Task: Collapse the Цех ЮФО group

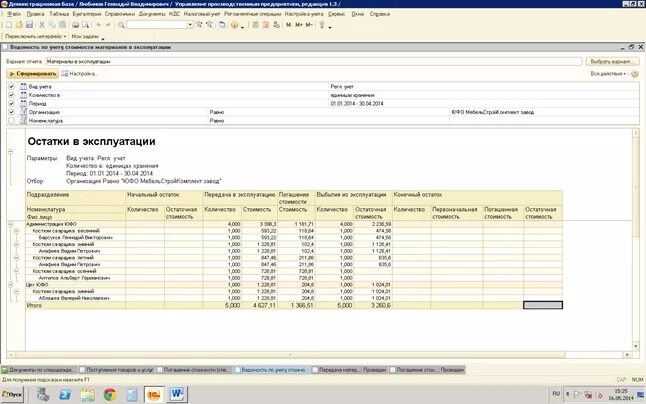Action: pos(11,285)
